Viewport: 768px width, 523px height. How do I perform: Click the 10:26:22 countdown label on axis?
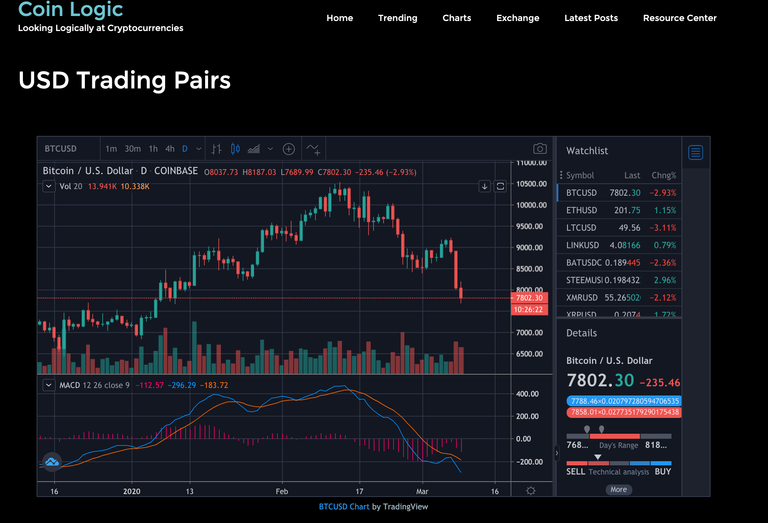[529, 309]
